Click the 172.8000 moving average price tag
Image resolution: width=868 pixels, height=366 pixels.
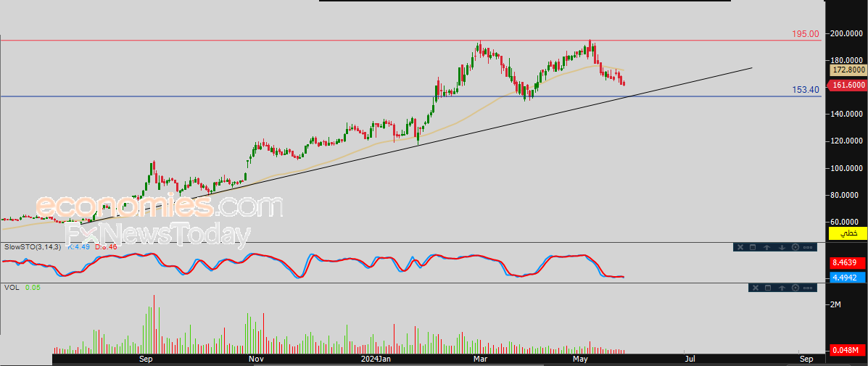(848, 70)
